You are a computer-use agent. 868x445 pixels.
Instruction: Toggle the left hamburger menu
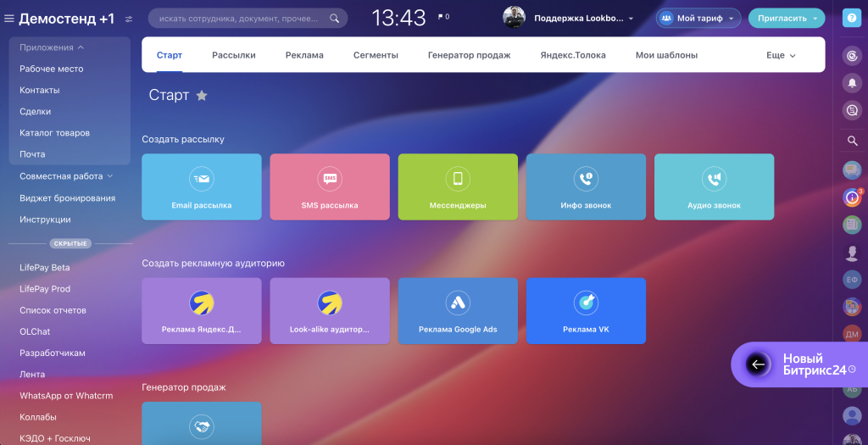[x=9, y=19]
